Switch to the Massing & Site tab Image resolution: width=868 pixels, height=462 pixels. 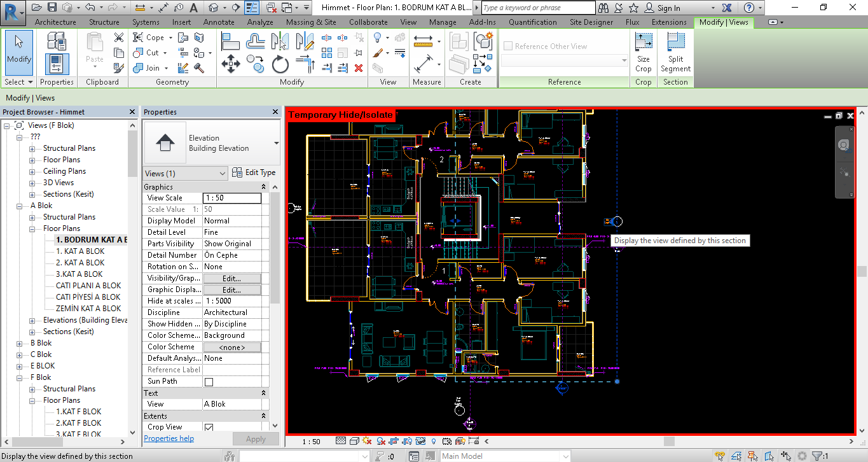click(311, 22)
